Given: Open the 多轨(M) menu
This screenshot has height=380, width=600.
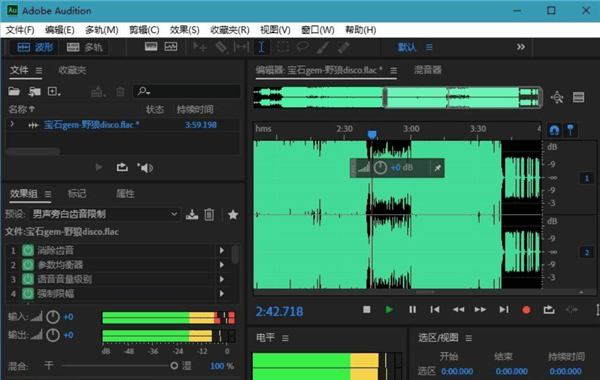Looking at the screenshot, I should (x=101, y=30).
